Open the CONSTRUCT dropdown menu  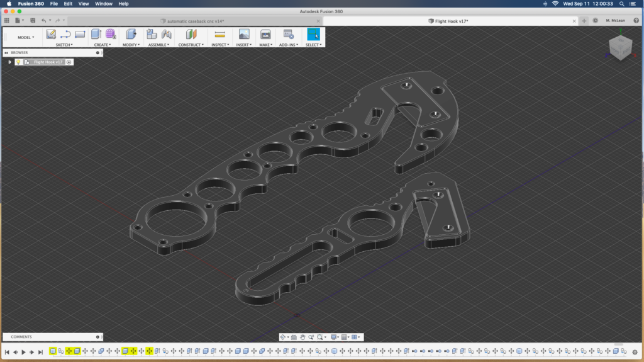coord(191,45)
